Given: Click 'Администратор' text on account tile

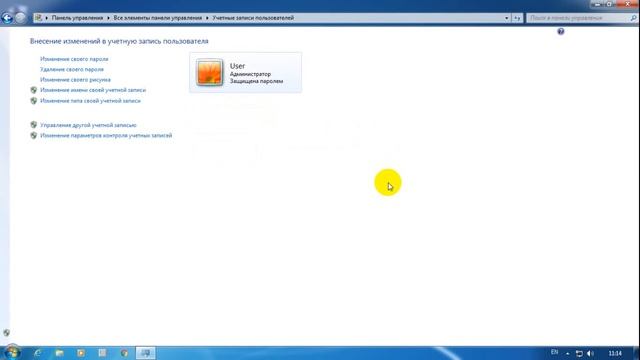Looking at the screenshot, I should 250,74.
